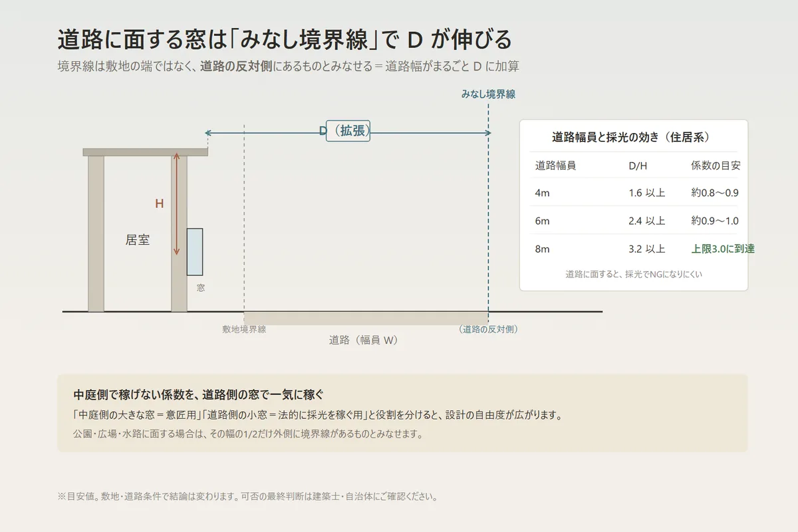Click the 1.6 以上 cell
This screenshot has width=798, height=532.
(646, 194)
